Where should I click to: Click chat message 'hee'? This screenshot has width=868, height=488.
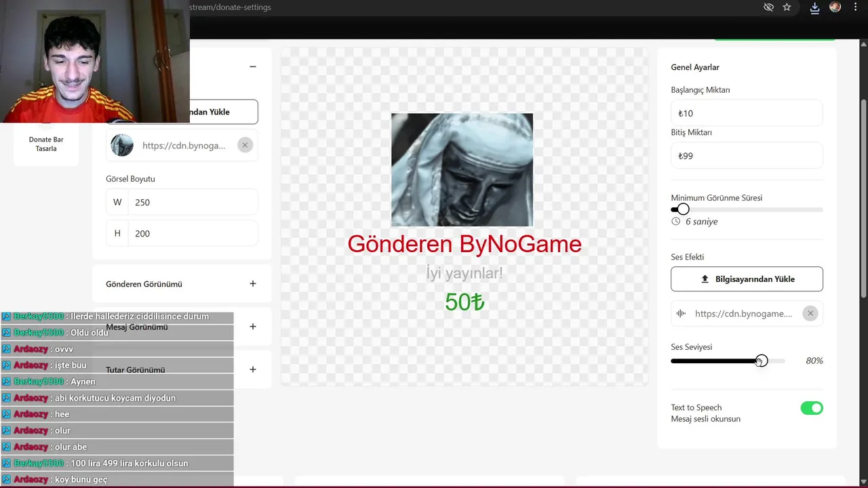tap(62, 414)
